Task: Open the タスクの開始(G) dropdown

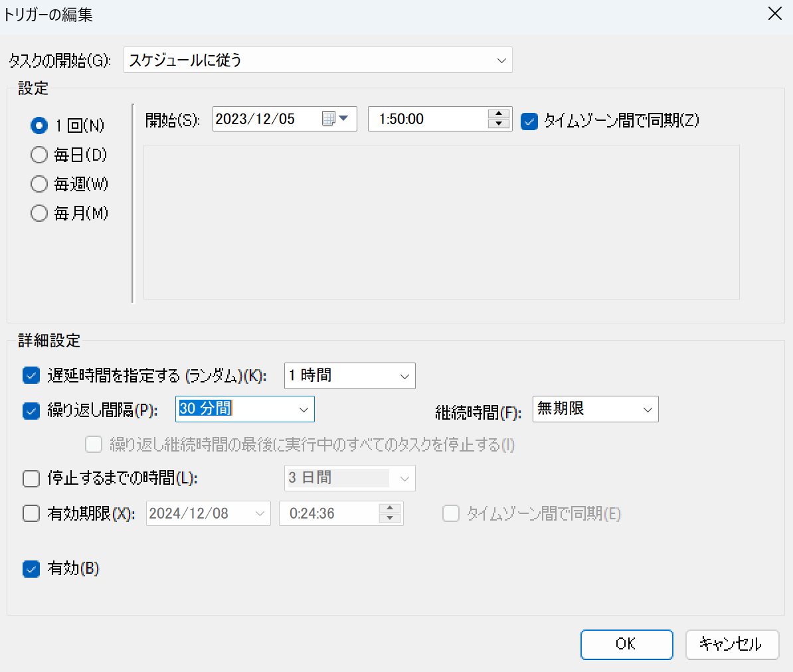Action: point(318,60)
